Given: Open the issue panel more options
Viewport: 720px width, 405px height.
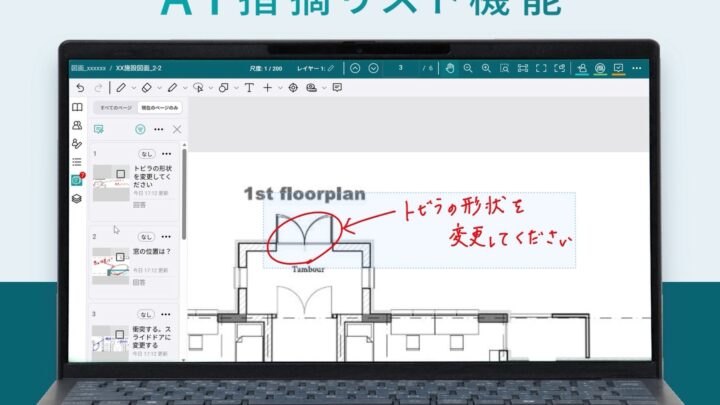Looking at the screenshot, I should (158, 129).
